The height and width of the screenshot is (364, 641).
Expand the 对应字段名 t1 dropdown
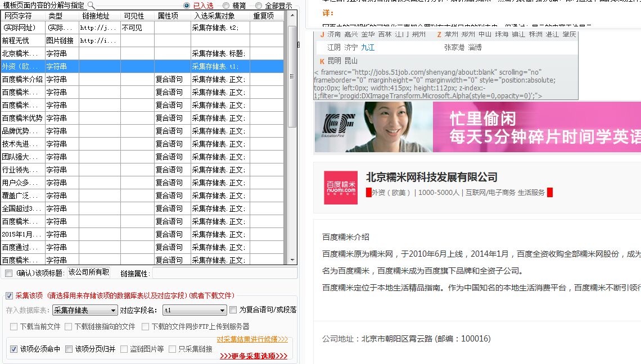(x=194, y=310)
